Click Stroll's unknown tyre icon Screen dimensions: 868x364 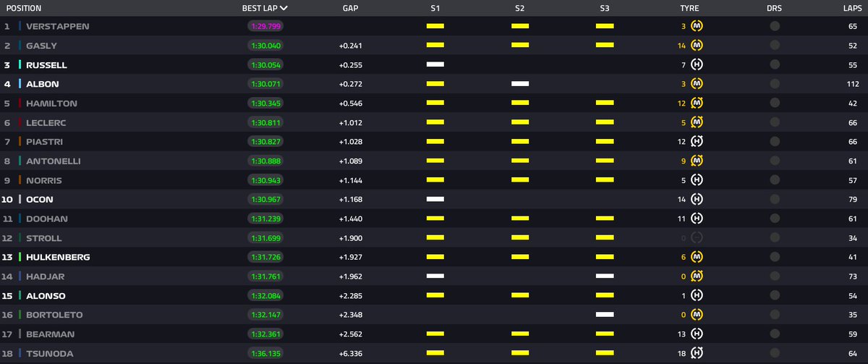tap(697, 238)
